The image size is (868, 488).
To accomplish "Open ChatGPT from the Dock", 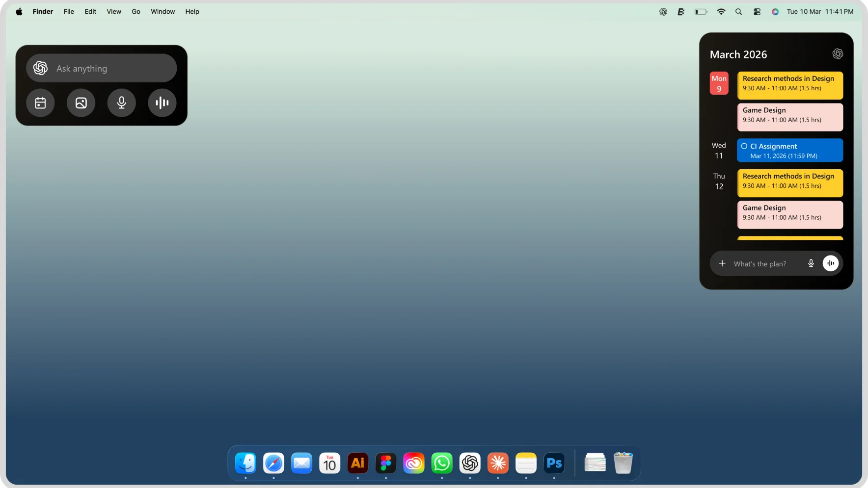I will tap(470, 463).
